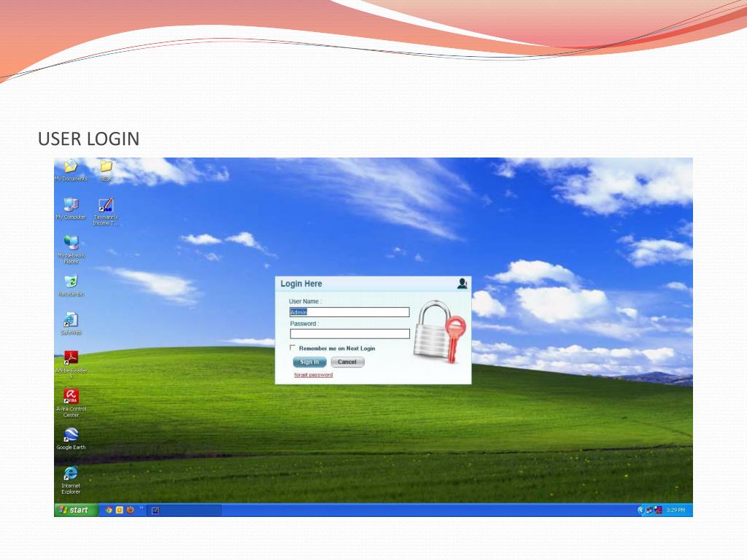Click the taskbar clock showing 3:29 PM
747x560 pixels.
[676, 510]
